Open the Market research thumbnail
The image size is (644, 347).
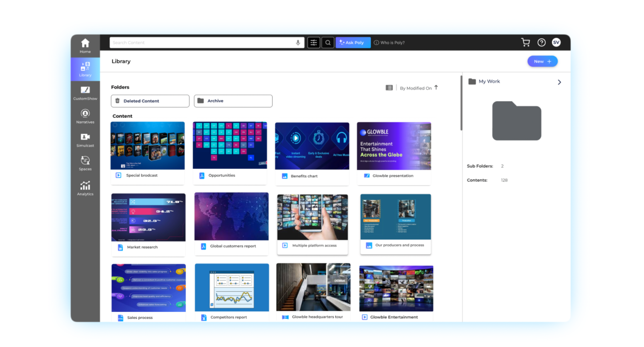click(x=148, y=217)
